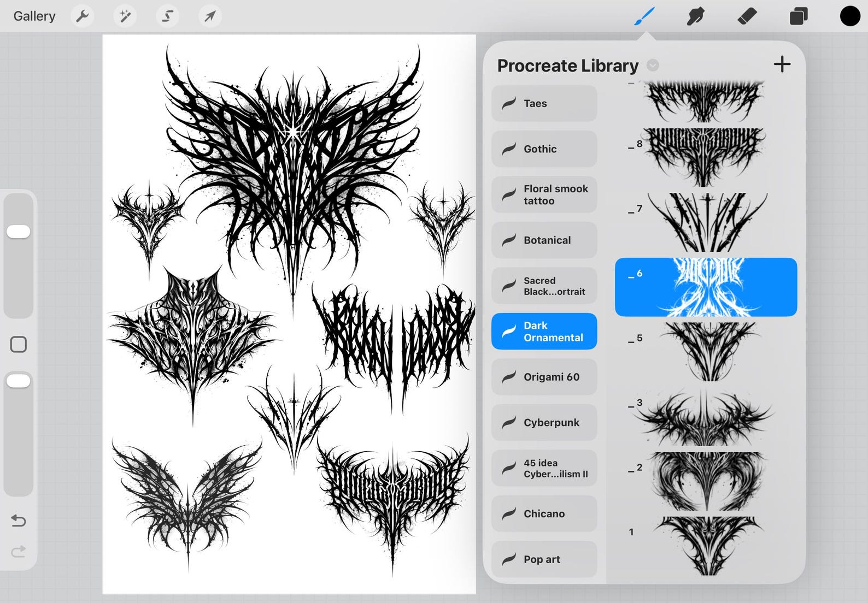Select the Dark Ornamental brush set
This screenshot has height=603, width=868.
point(544,332)
